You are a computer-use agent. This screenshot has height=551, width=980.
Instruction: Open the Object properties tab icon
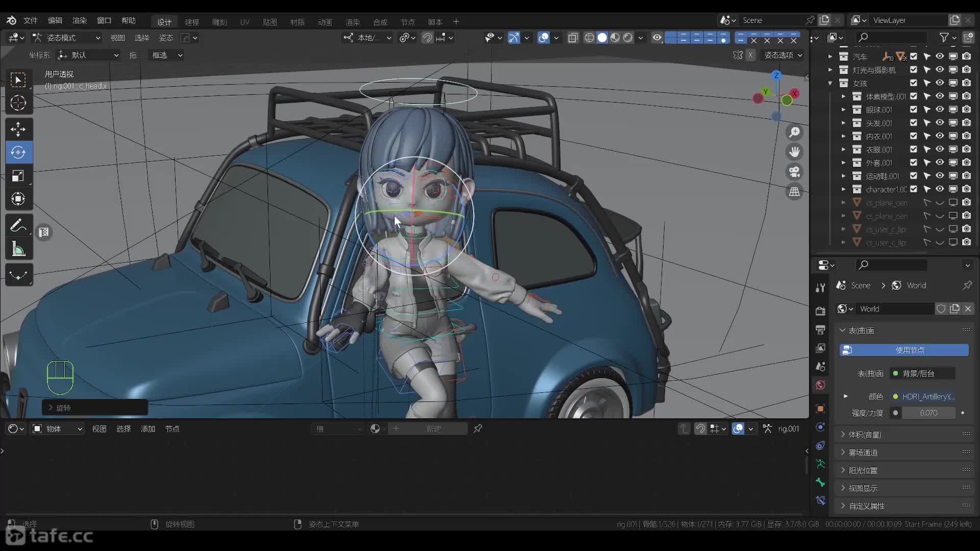[x=820, y=409]
